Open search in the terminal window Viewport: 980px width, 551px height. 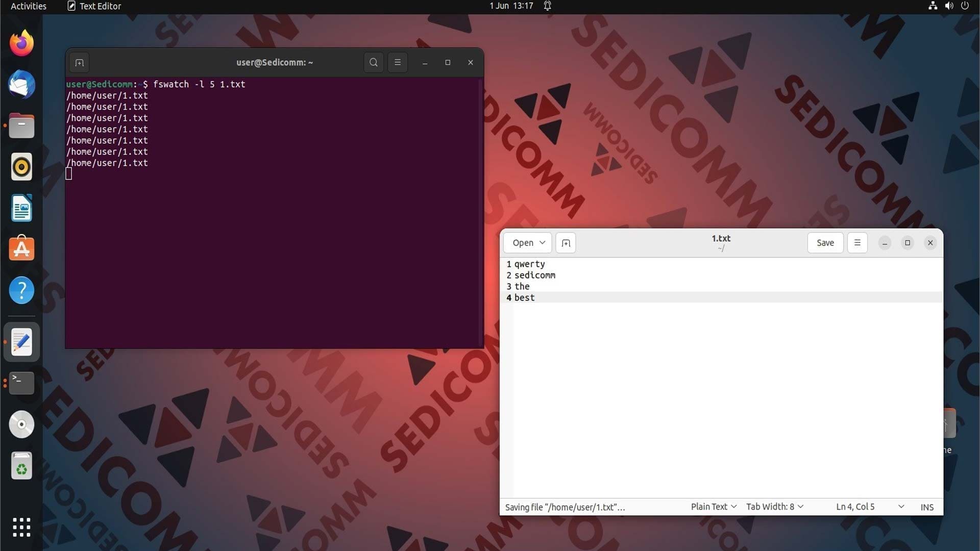point(374,62)
